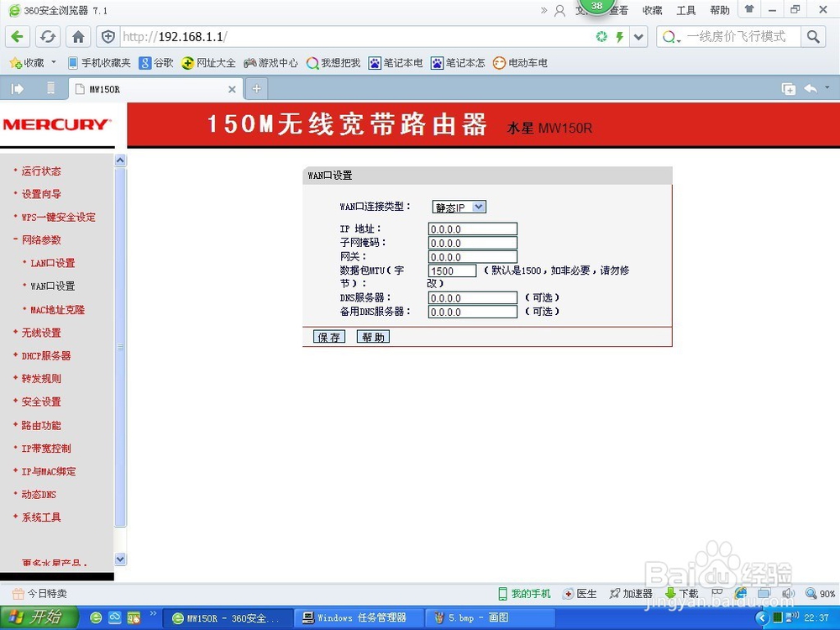Image resolution: width=840 pixels, height=630 pixels.
Task: Click the 网关 input field
Action: point(472,257)
